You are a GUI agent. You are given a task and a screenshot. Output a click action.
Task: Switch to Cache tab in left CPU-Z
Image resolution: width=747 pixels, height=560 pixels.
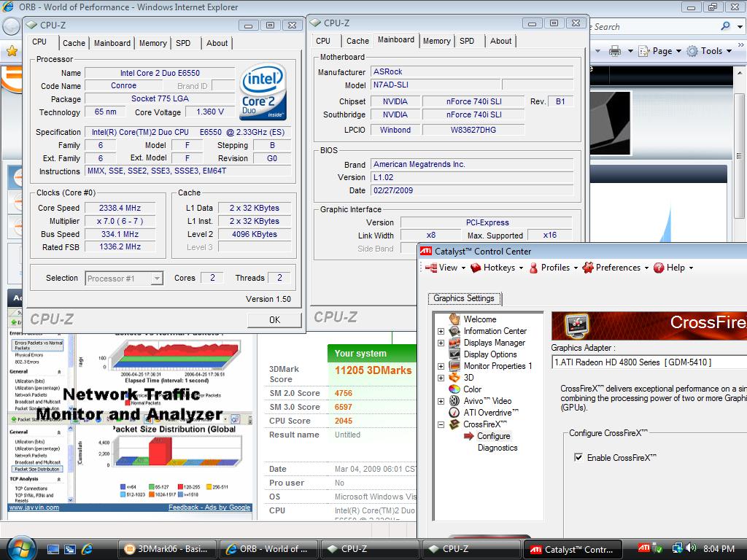pos(74,43)
